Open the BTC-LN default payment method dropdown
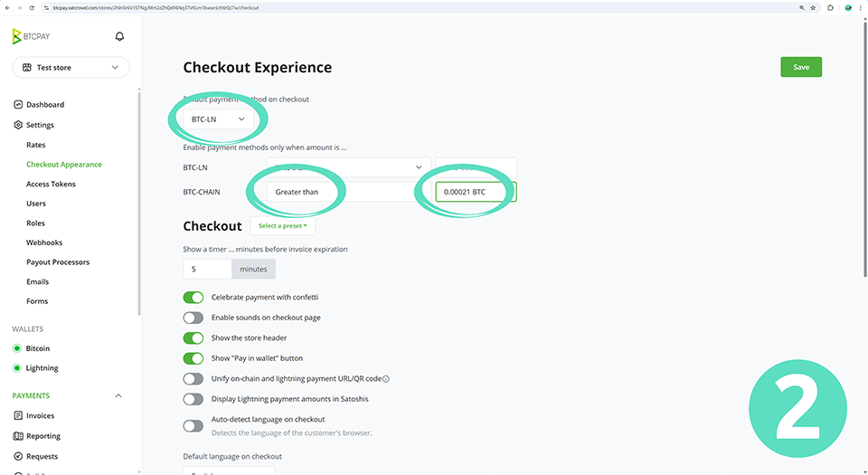 click(218, 119)
